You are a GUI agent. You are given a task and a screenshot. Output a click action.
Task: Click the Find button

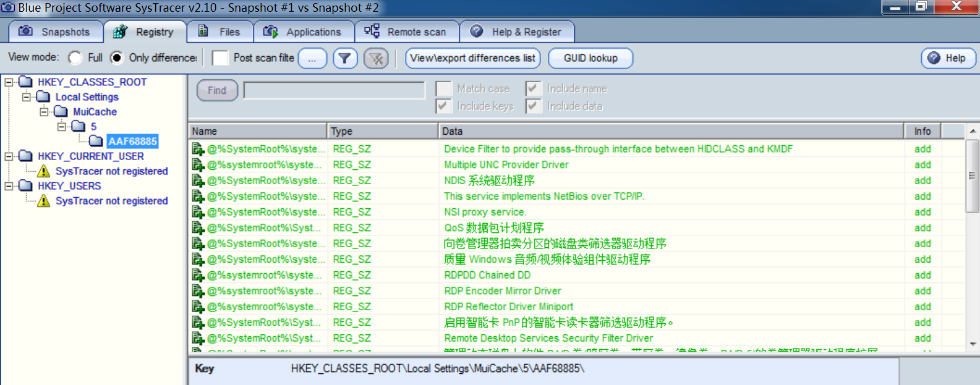[x=217, y=90]
